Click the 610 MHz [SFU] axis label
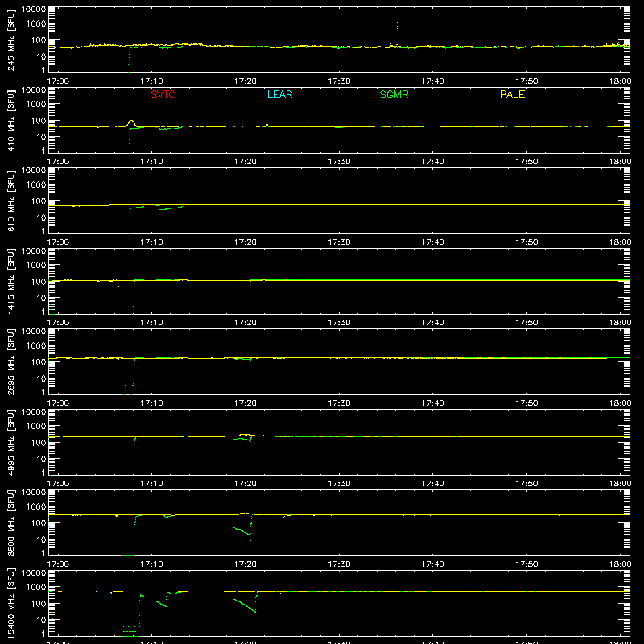This screenshot has width=644, height=644. click(11, 200)
